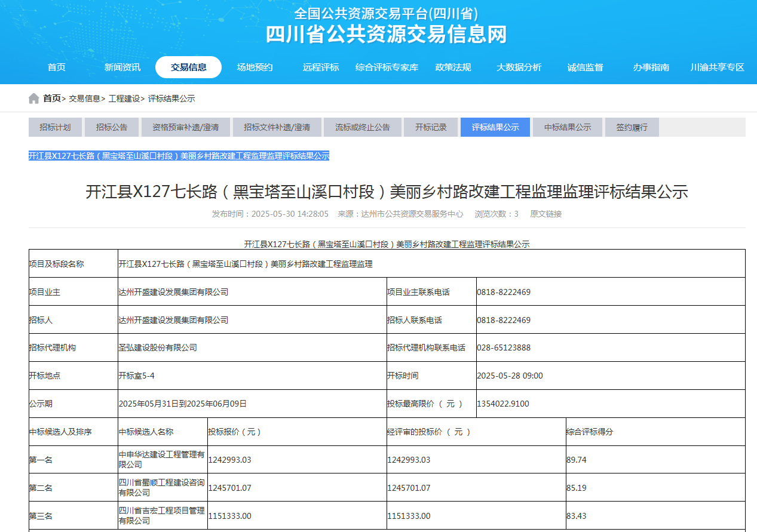The width and height of the screenshot is (757, 532).
Task: Click the home icon in breadcrumb
Action: (34, 99)
